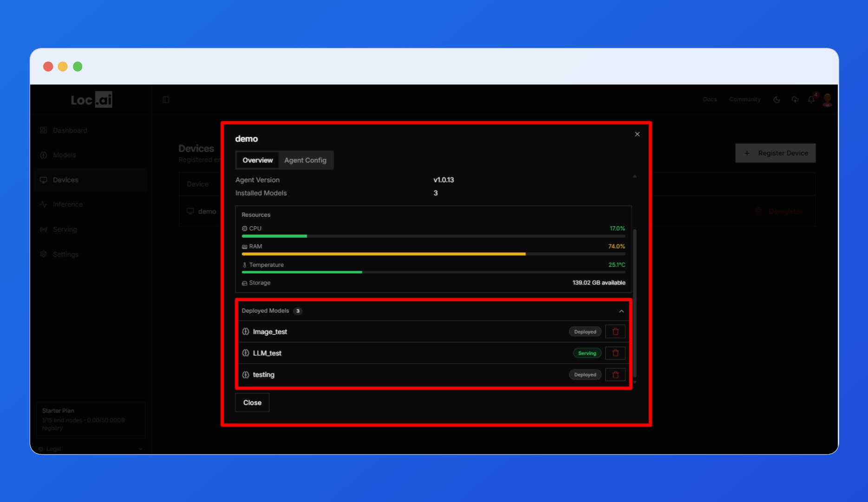Click the RAM memory icon
Viewport: 868px width, 502px height.
click(x=245, y=247)
